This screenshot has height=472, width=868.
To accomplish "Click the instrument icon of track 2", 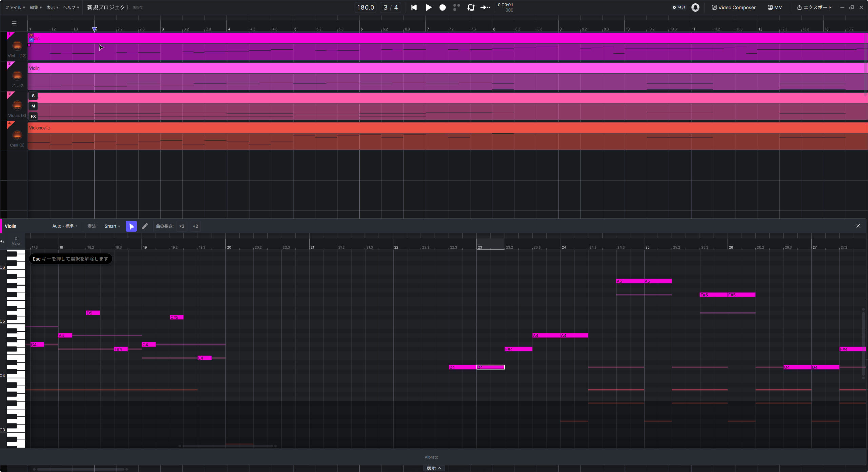I will click(x=17, y=75).
